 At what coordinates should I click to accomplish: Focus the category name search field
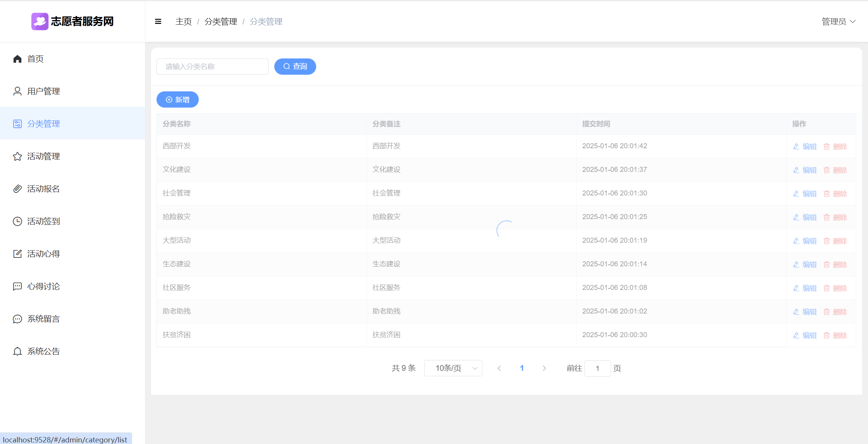click(x=212, y=67)
